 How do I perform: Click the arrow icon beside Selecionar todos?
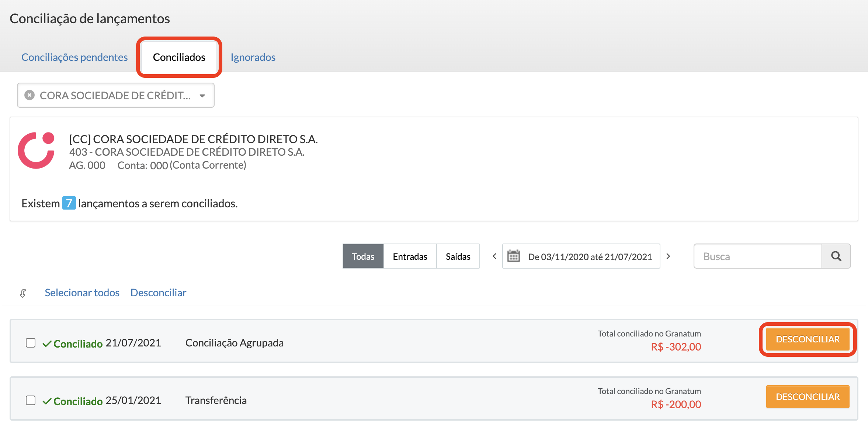click(x=23, y=293)
